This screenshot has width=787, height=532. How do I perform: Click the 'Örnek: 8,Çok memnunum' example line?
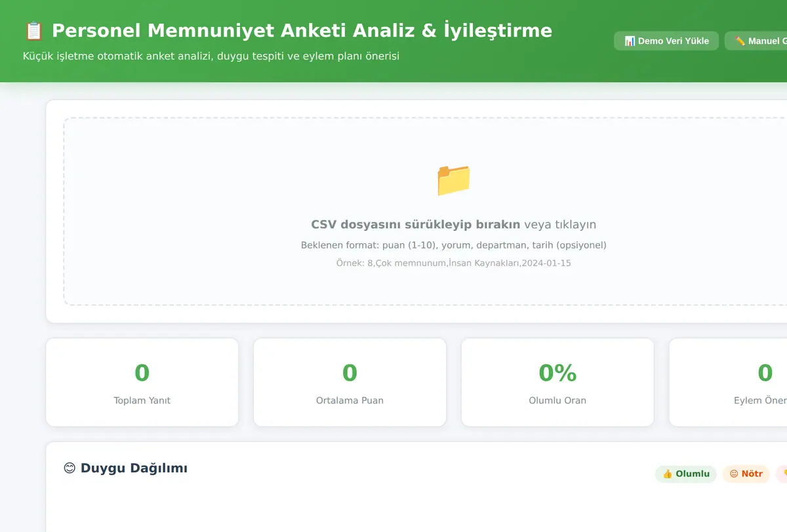coord(454,263)
